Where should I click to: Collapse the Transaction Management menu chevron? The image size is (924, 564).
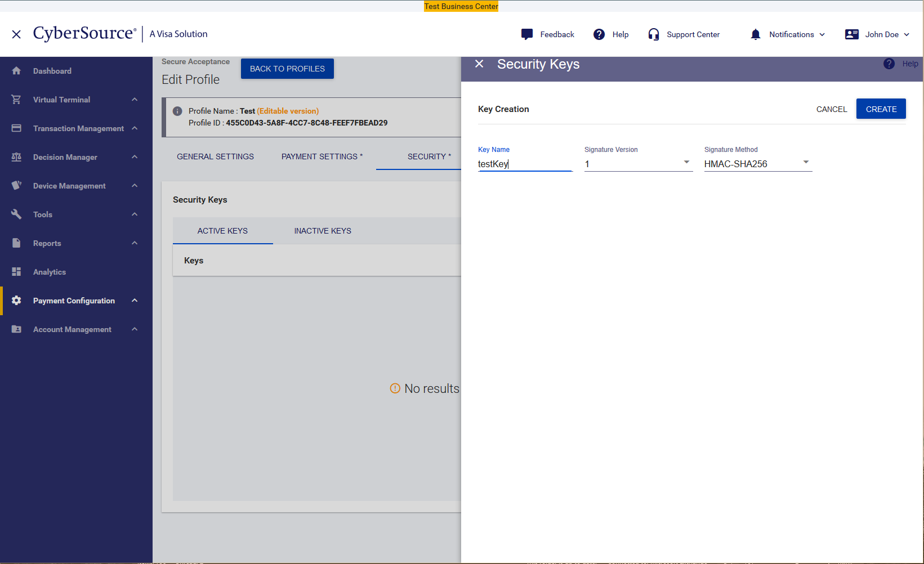(135, 128)
